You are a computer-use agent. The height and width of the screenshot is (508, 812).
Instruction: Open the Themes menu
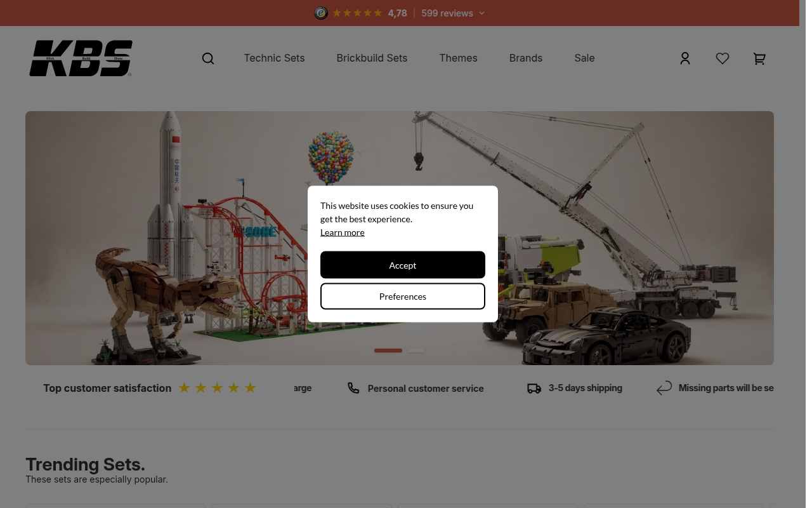tap(458, 58)
